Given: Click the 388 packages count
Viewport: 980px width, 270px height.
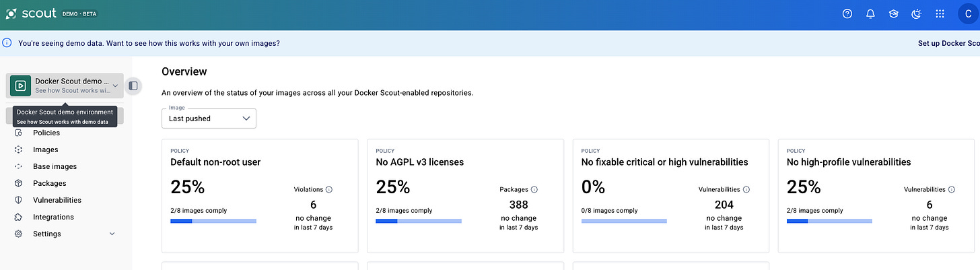Looking at the screenshot, I should [519, 205].
